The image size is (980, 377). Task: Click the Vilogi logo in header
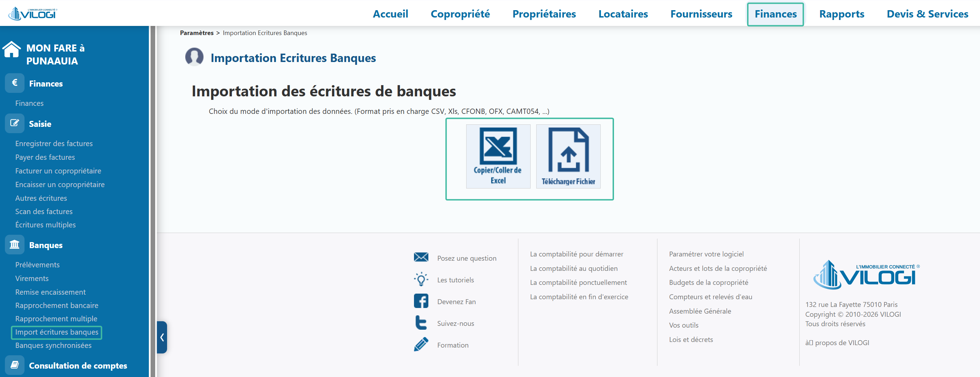[33, 13]
